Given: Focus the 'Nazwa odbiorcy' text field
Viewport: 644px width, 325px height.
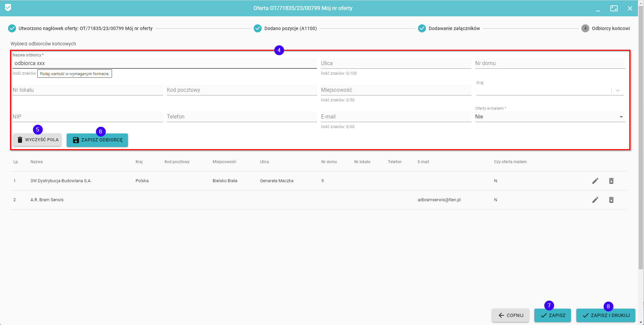Looking at the screenshot, I should [164, 63].
